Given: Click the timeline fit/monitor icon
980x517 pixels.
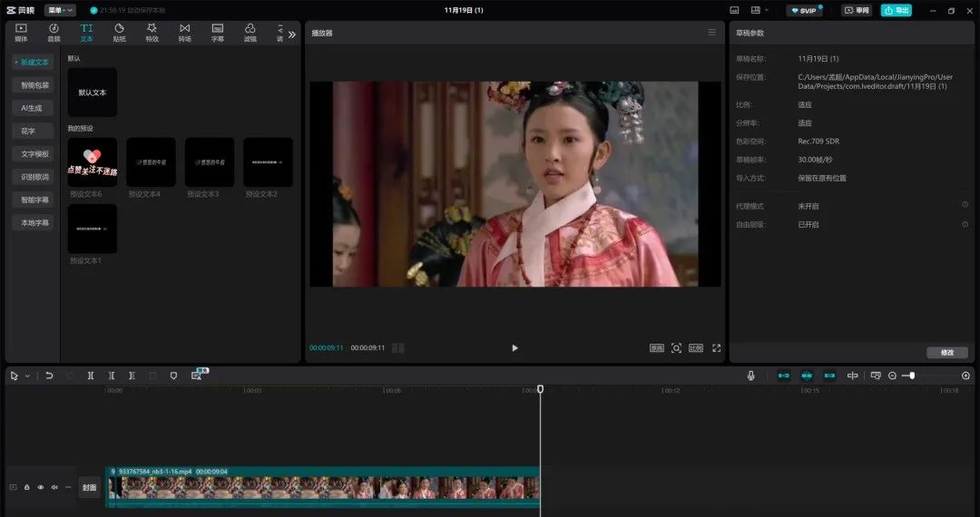Looking at the screenshot, I should [876, 376].
